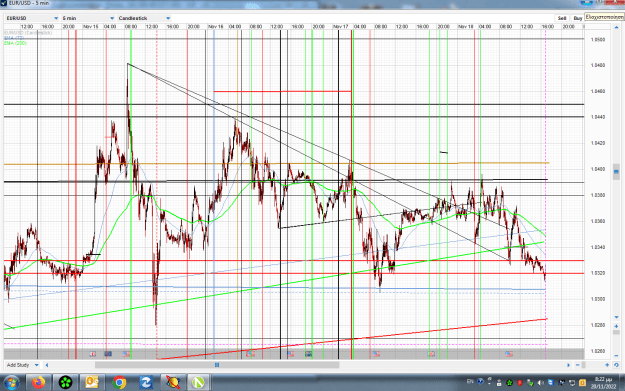Click the Sell button
625x391 pixels.
coord(562,18)
